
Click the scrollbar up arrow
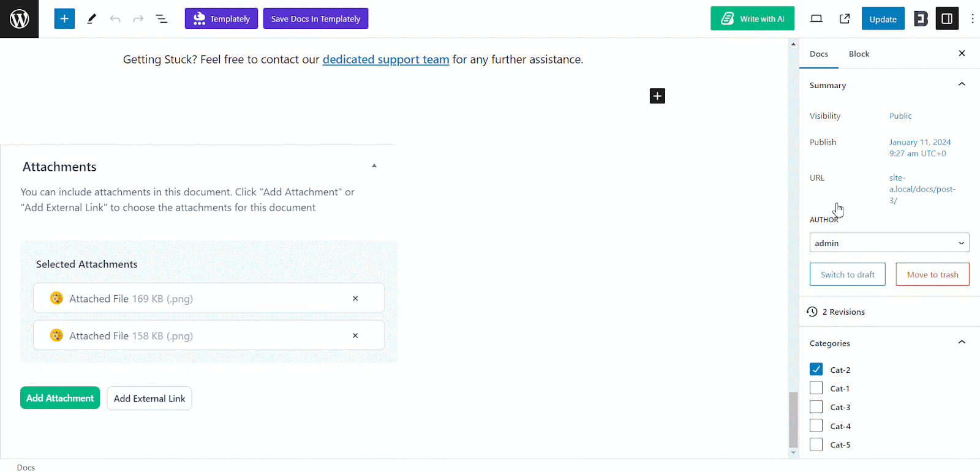(x=793, y=44)
